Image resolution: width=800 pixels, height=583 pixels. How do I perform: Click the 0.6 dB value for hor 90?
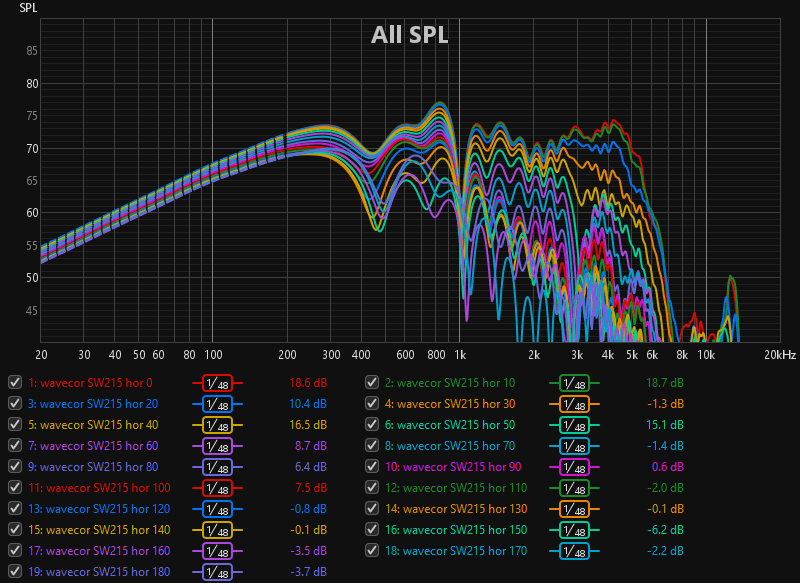point(668,466)
